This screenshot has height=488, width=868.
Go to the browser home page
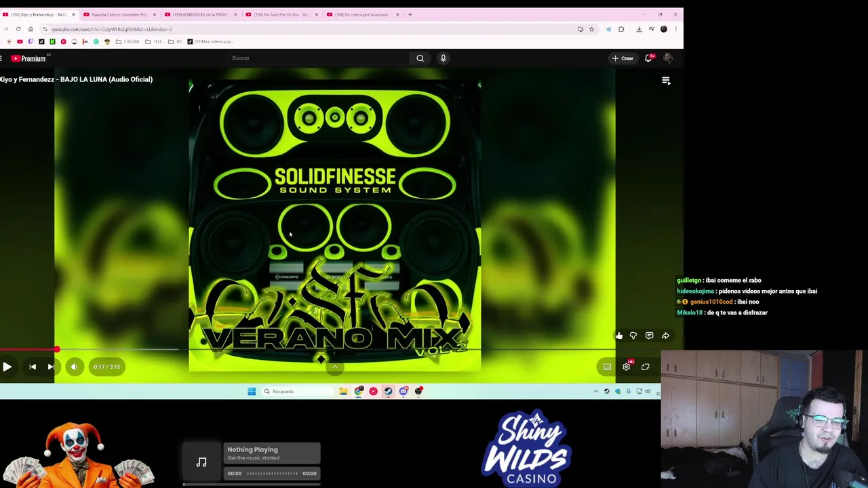tap(31, 29)
